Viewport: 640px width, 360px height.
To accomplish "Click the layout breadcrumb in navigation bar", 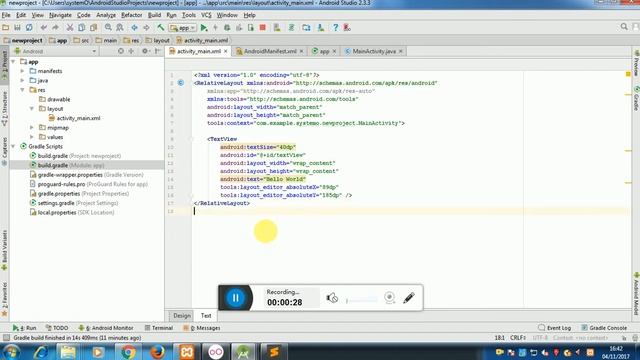I will pyautogui.click(x=158, y=40).
